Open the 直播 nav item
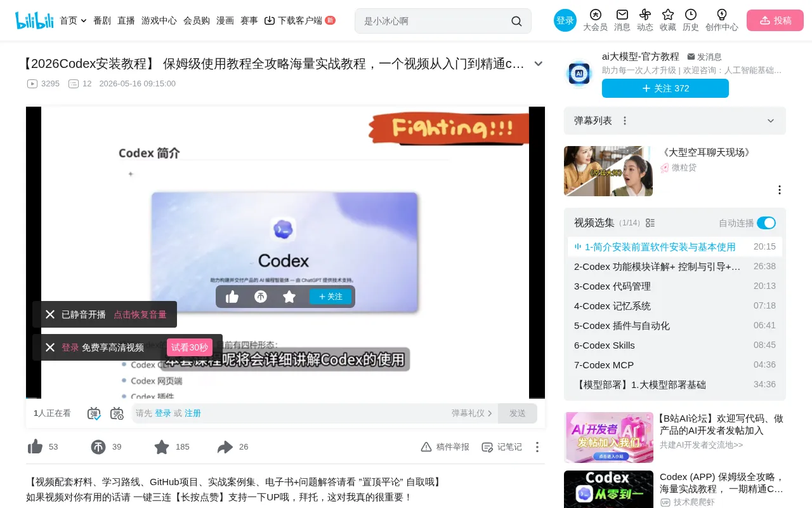The image size is (812, 508). click(x=126, y=20)
